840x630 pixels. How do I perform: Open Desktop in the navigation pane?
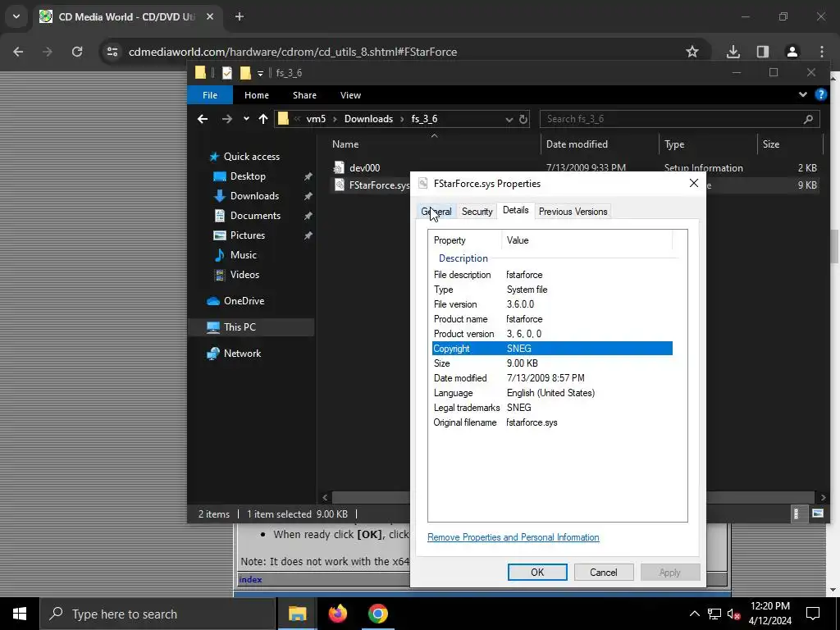click(248, 176)
